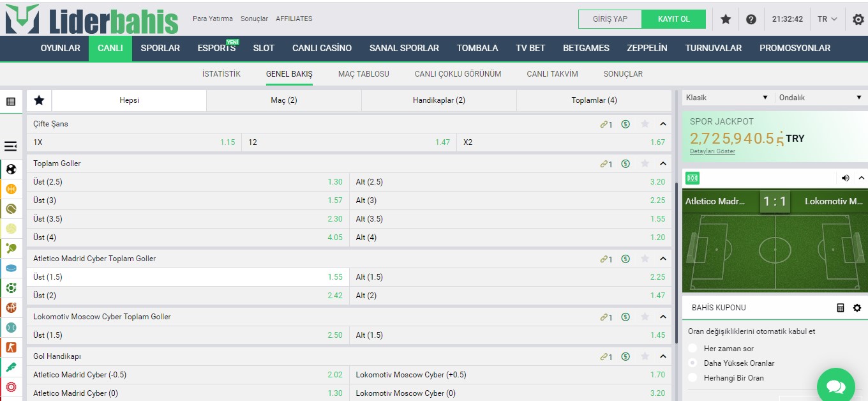The height and width of the screenshot is (401, 868).
Task: Mute the live match sound
Action: click(846, 178)
